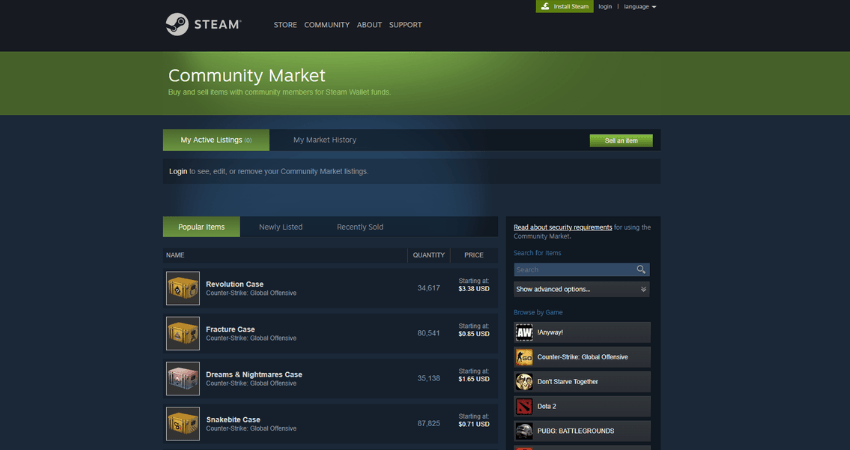
Task: Open the Fracture Case item thumbnail
Action: click(183, 333)
